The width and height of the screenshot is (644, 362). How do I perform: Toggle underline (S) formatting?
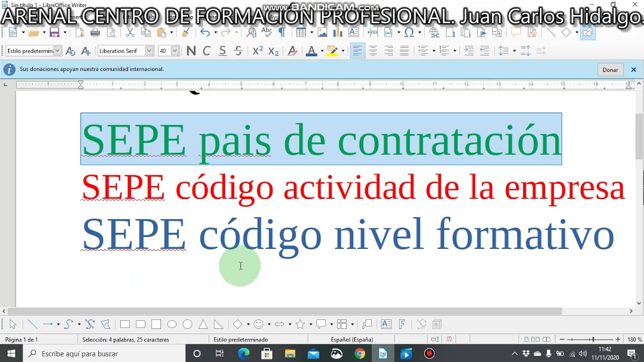point(222,51)
